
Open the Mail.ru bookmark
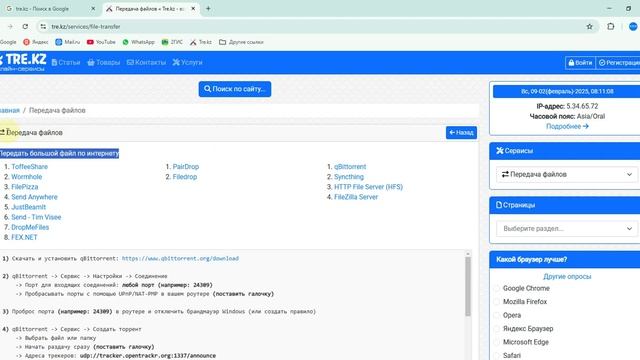pos(67,42)
